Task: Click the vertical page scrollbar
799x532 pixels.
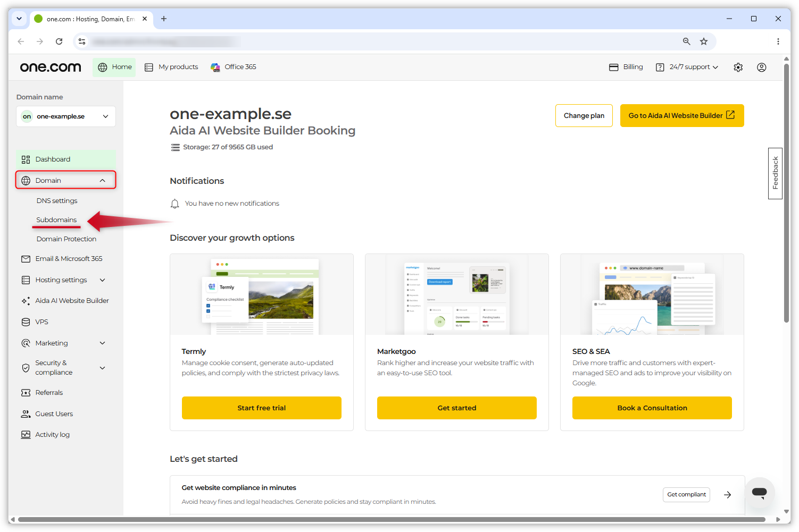Action: click(x=786, y=192)
